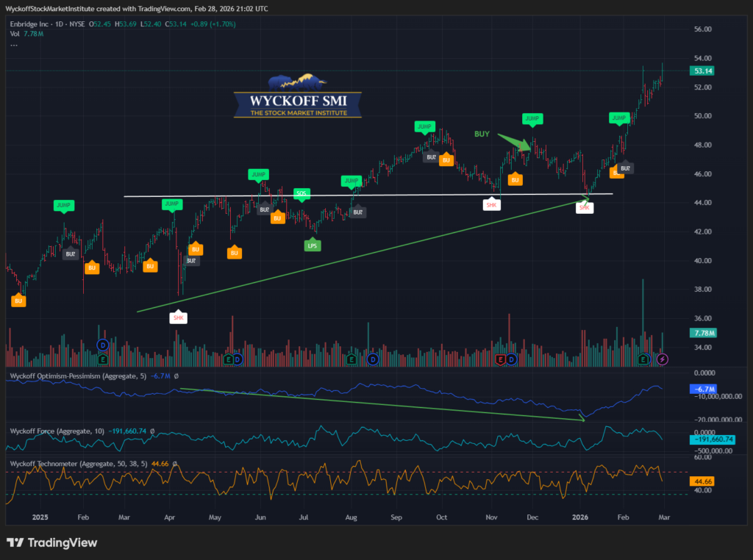Viewport: 753px width, 560px height.
Task: Click the TradingView logo at bottom left
Action: pyautogui.click(x=51, y=542)
